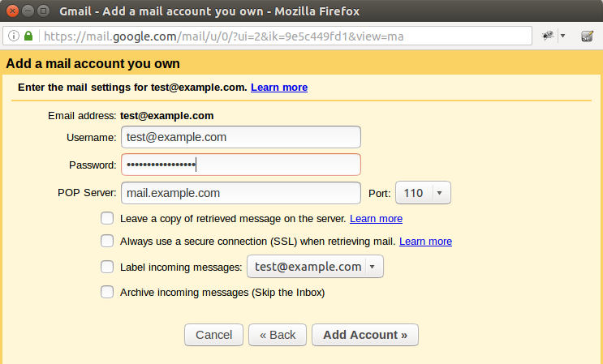Open the Port 110 dropdown
This screenshot has height=364, width=603.
tap(423, 193)
